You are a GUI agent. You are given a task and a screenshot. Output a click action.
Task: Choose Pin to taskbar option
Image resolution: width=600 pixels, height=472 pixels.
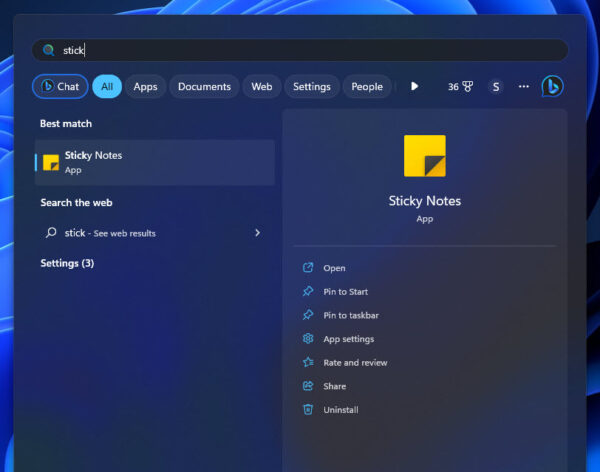(x=350, y=315)
